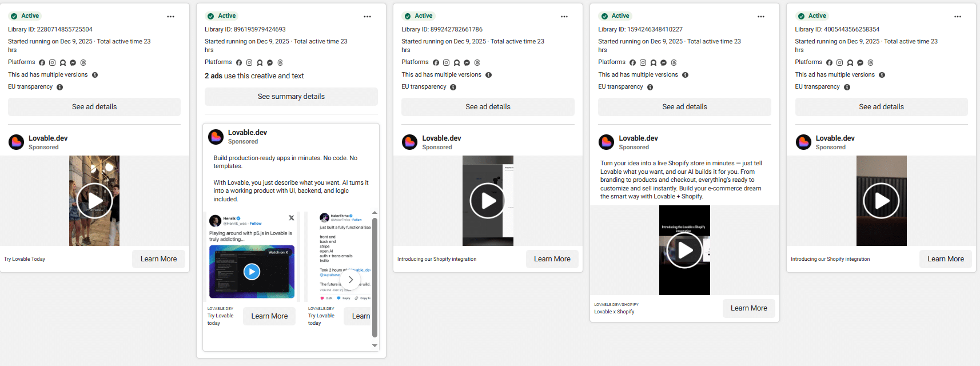This screenshot has width=980, height=366.
Task: Advance carousel with the next arrow
Action: click(350, 280)
